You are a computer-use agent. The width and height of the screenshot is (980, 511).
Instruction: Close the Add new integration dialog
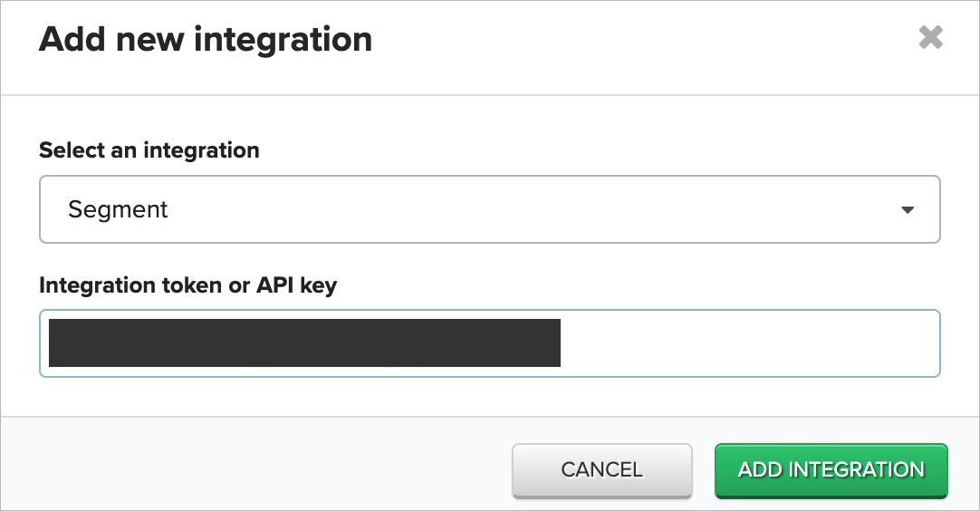click(x=930, y=37)
